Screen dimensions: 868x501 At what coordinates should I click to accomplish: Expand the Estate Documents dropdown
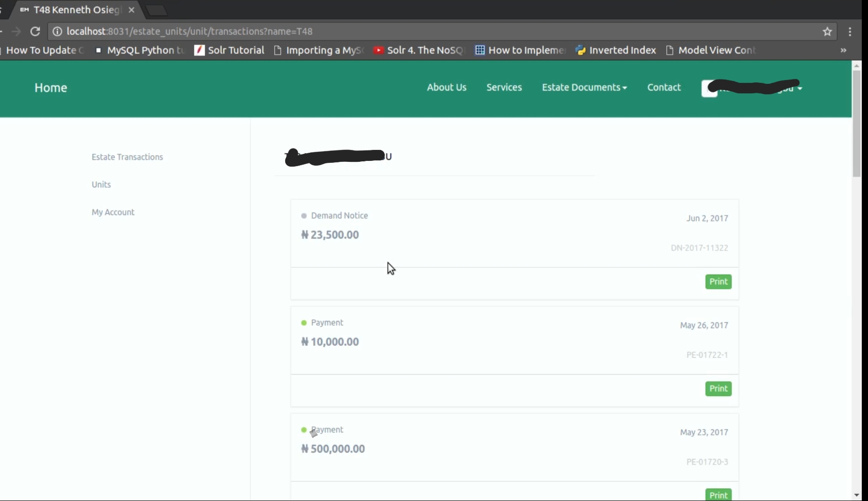tap(584, 87)
